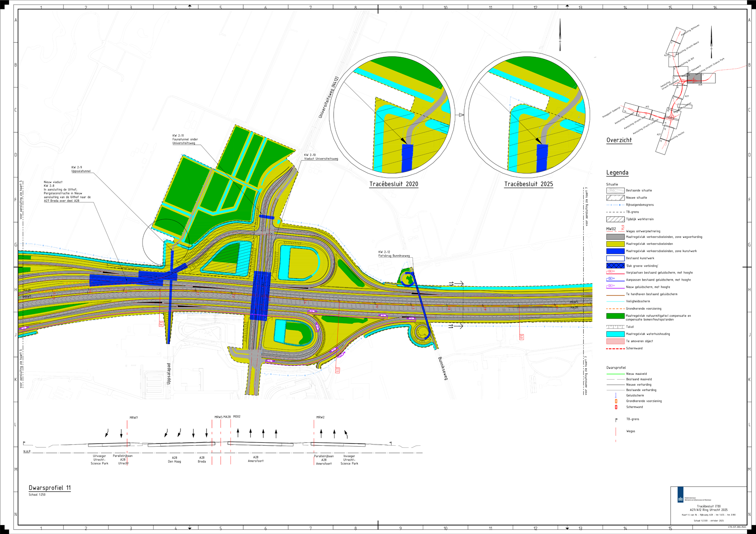Viewport: 756px width, 534px height.
Task: Click the KW 2-12 Fietsbrug Bunnikseweg label
Action: coord(393,254)
